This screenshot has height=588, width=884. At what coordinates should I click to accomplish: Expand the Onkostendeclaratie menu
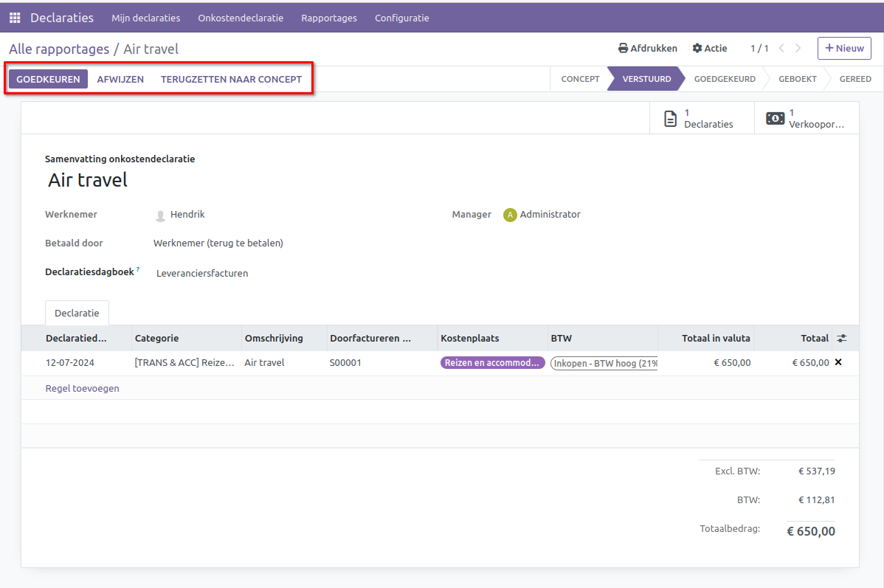241,18
